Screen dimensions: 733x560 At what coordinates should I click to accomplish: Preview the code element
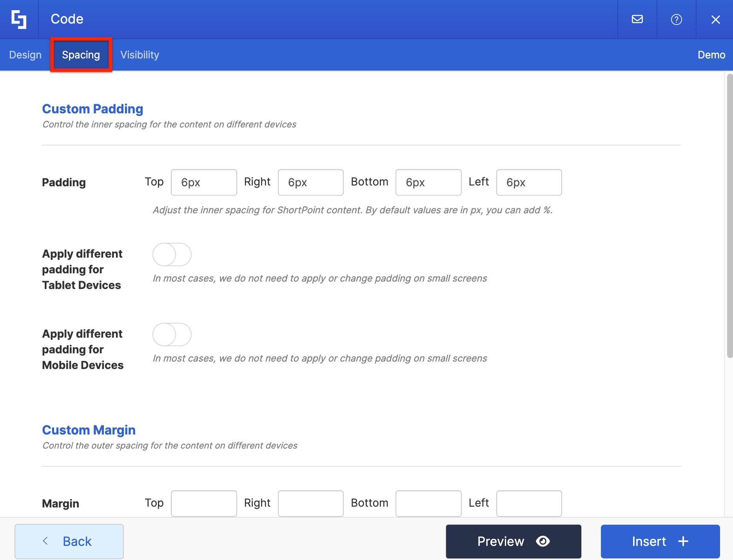[x=513, y=542]
